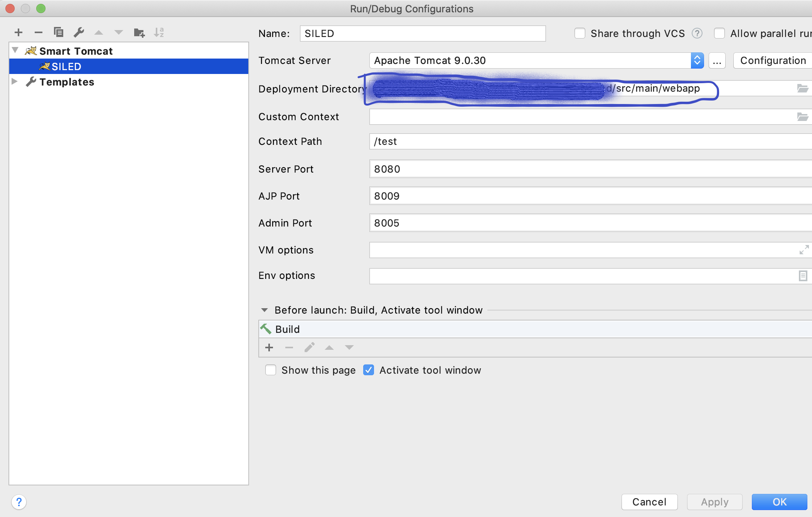The image size is (812, 517).
Task: Click inside the Context Path field
Action: pyautogui.click(x=578, y=142)
